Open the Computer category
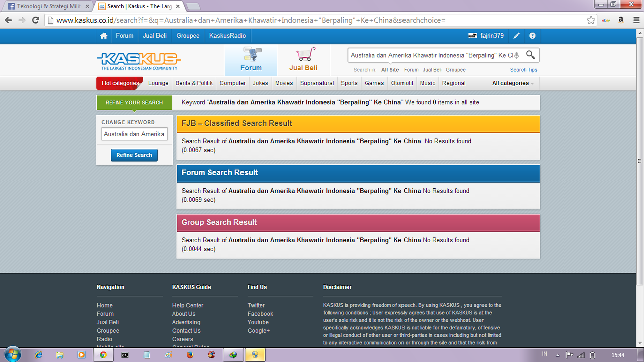The width and height of the screenshot is (644, 362). tap(232, 83)
